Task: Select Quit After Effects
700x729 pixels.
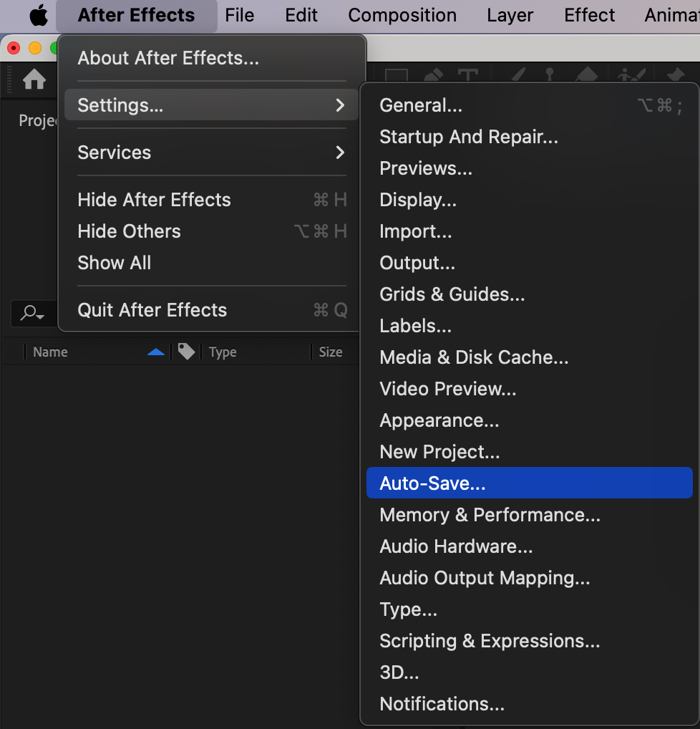Action: pos(152,310)
